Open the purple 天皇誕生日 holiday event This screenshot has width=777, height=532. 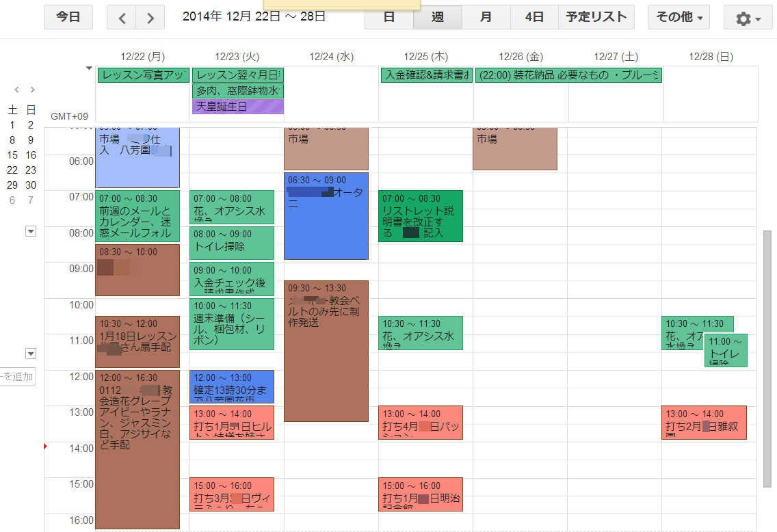[x=237, y=107]
